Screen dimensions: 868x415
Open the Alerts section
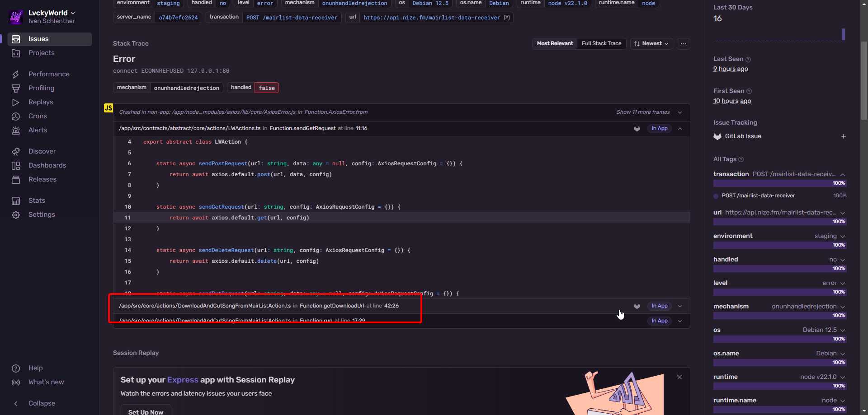[x=38, y=130]
